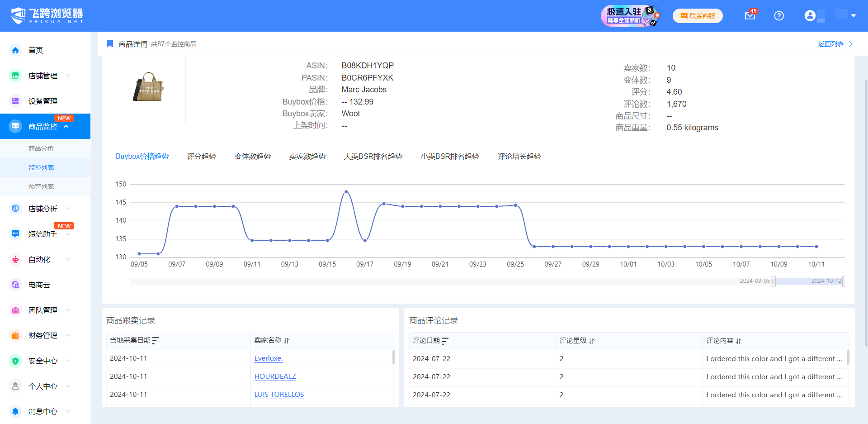Viewport: 868px width, 424px height.
Task: Click the 商品评论记录 table scrollbar
Action: pos(848,357)
